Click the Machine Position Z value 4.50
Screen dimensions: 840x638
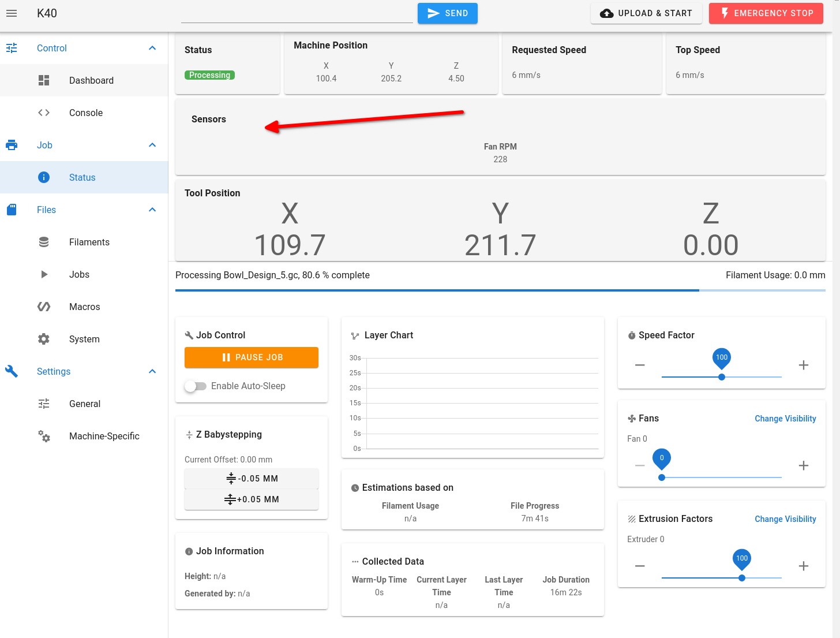coord(456,79)
